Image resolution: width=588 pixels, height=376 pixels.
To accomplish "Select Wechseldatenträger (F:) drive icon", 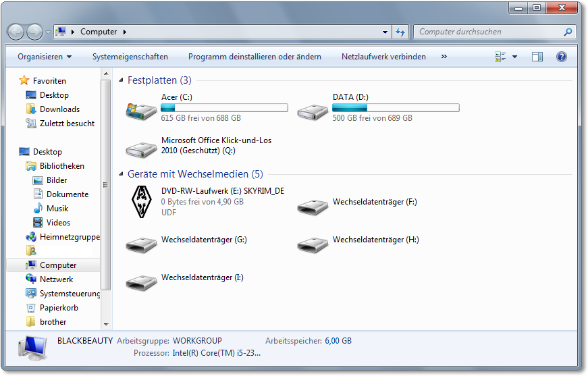I will click(313, 207).
